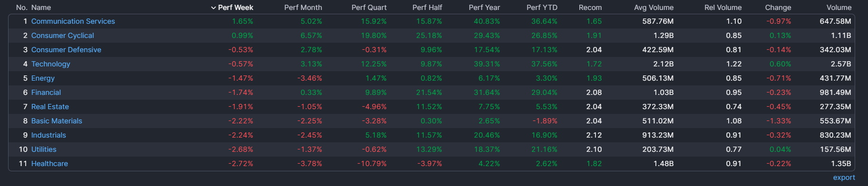Click the export link

pyautogui.click(x=844, y=177)
